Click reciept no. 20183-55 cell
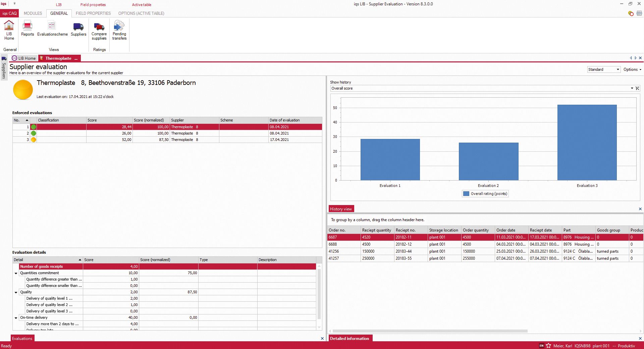The width and height of the screenshot is (644, 349). pos(411,258)
